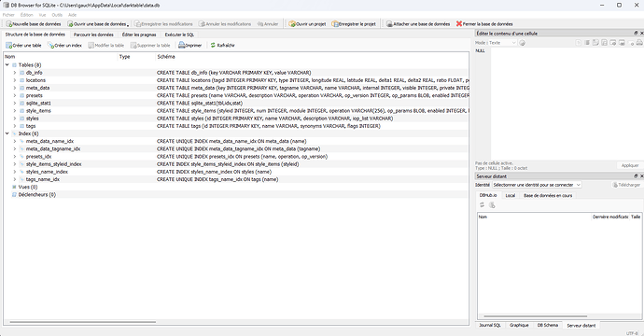
Task: Float the Serveur distant panel
Action: (636, 175)
